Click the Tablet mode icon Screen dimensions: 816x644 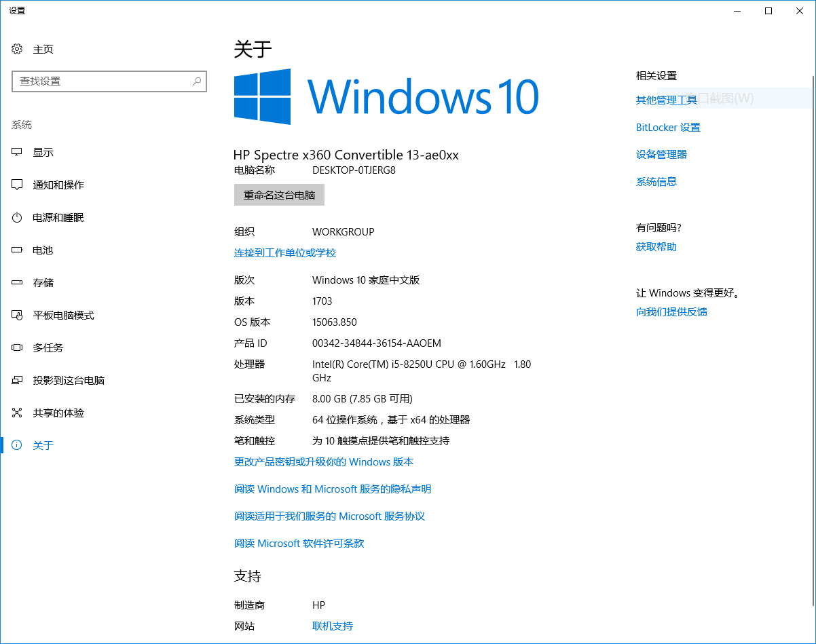click(x=17, y=315)
